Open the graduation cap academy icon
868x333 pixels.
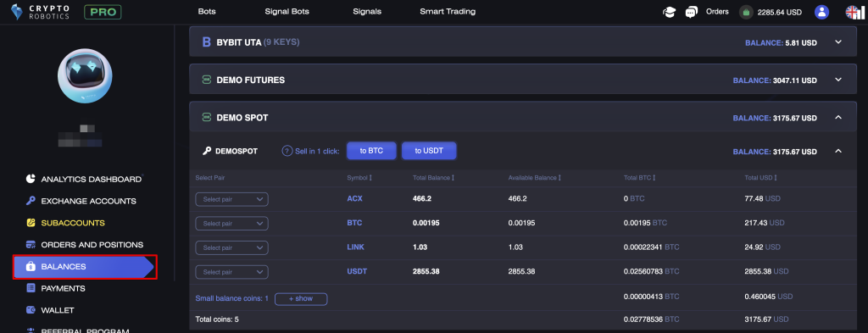click(x=670, y=12)
